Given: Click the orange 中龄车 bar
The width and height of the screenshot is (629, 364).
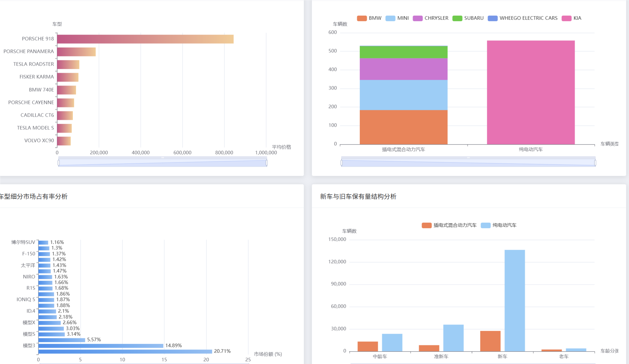Looking at the screenshot, I should pos(368,346).
